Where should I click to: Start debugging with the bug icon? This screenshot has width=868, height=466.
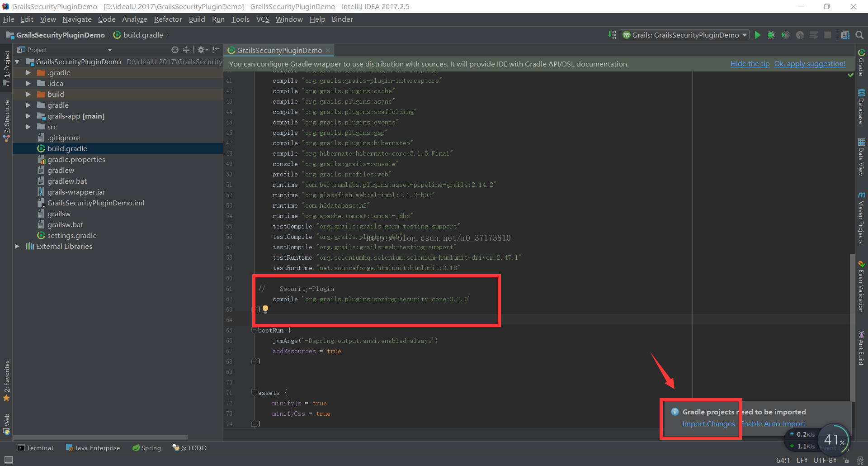(x=772, y=35)
